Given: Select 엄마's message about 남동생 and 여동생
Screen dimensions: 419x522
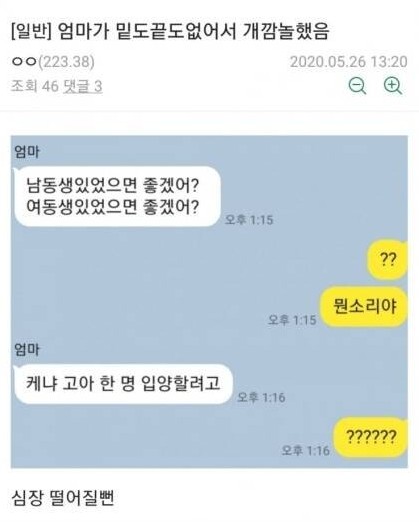Looking at the screenshot, I should (x=117, y=196).
